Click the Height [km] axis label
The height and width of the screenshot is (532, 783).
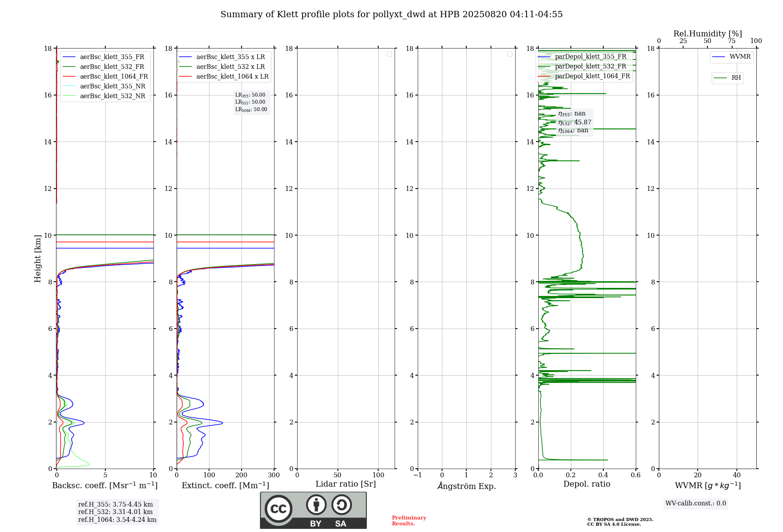click(x=38, y=259)
